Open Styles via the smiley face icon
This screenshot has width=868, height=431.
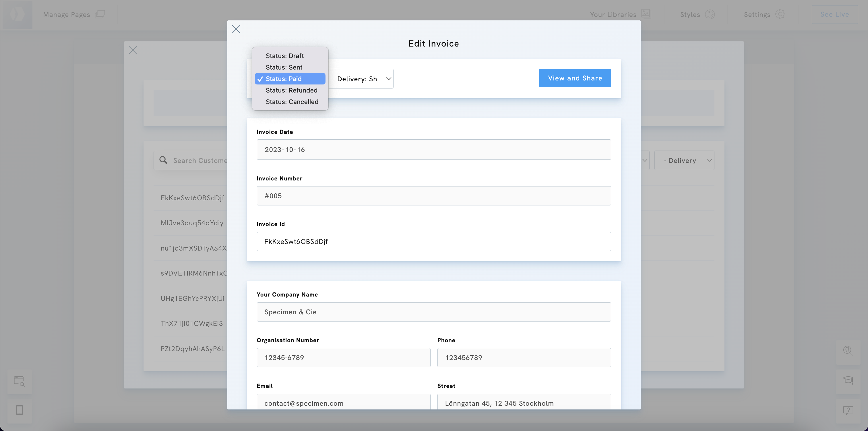point(710,14)
